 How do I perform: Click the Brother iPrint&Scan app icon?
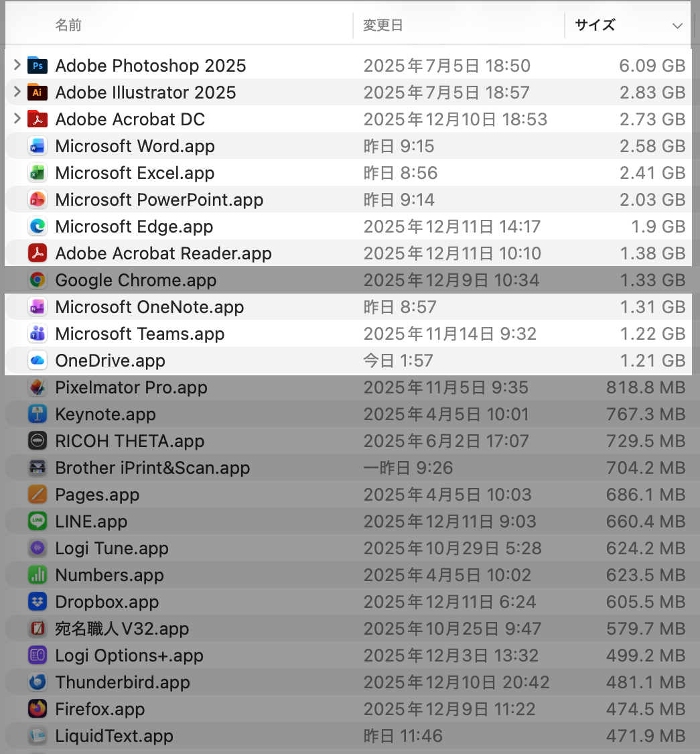pyautogui.click(x=38, y=468)
